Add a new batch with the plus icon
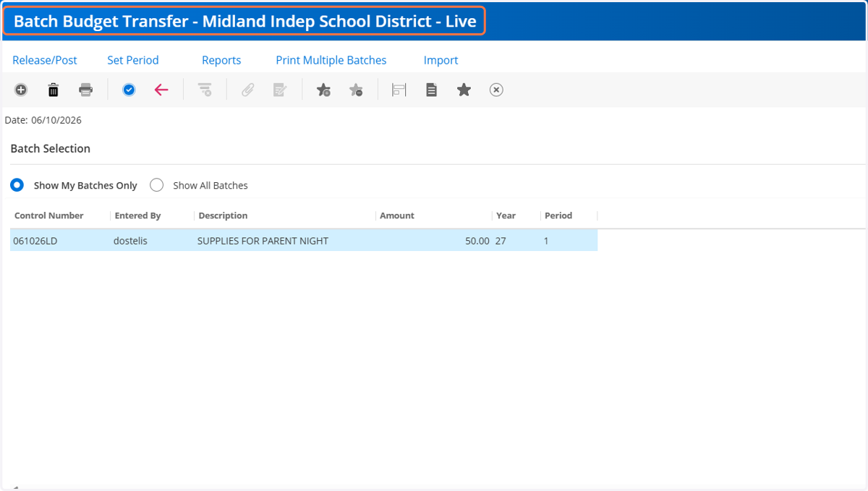 coord(21,90)
